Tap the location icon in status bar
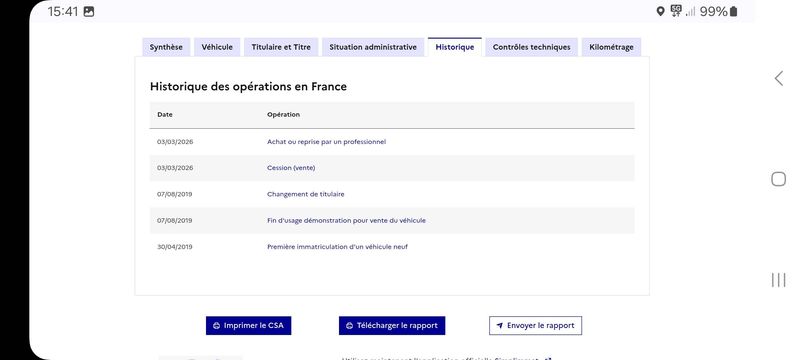This screenshot has width=800, height=360. pyautogui.click(x=660, y=11)
